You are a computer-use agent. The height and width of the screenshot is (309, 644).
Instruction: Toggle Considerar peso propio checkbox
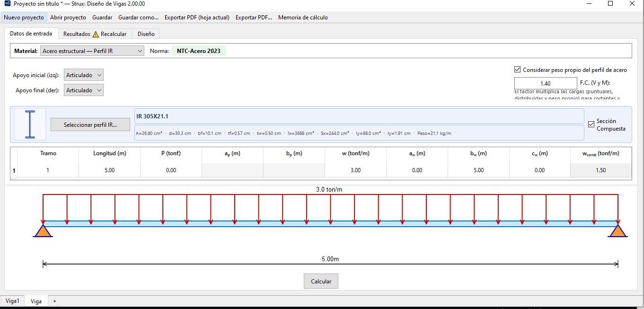tap(517, 70)
